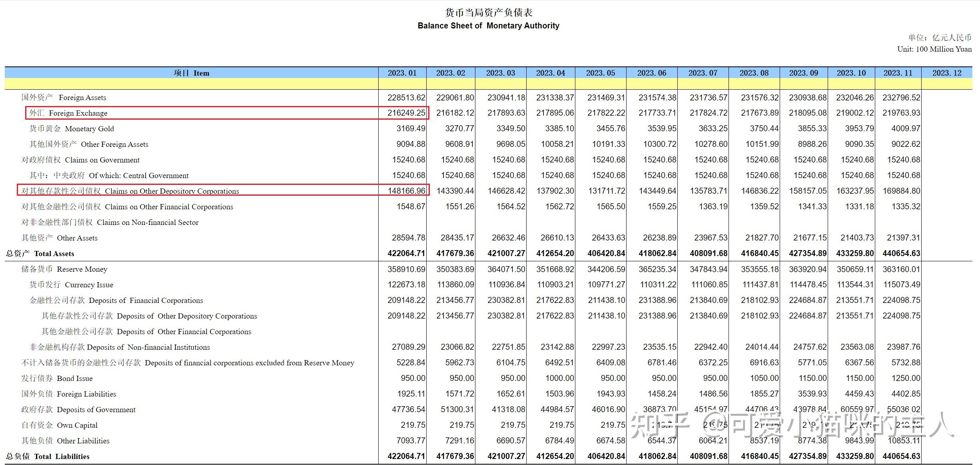The width and height of the screenshot is (980, 465).
Task: Select the 2023.10 column header
Action: tap(851, 73)
